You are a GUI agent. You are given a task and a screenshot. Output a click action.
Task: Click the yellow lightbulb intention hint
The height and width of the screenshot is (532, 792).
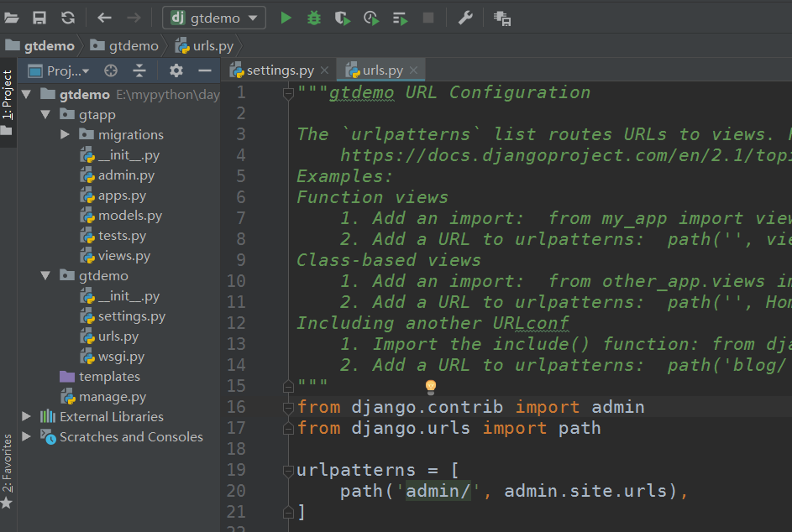[430, 386]
